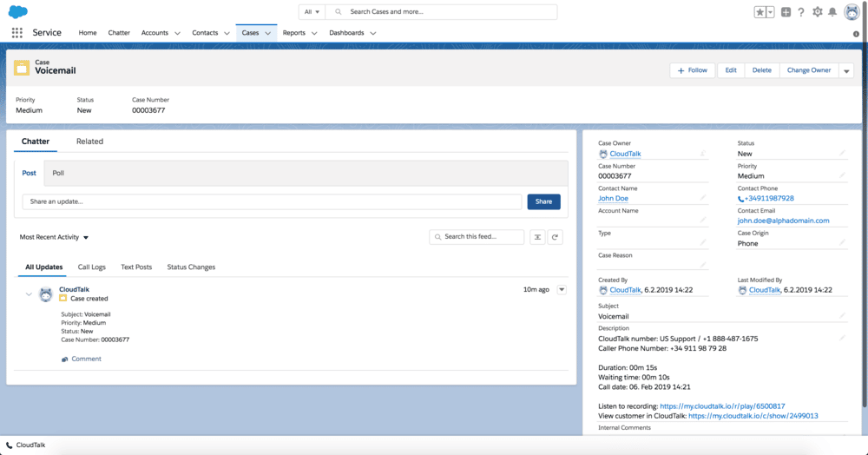The height and width of the screenshot is (455, 868).
Task: Click the Change Owner button
Action: [x=809, y=70]
